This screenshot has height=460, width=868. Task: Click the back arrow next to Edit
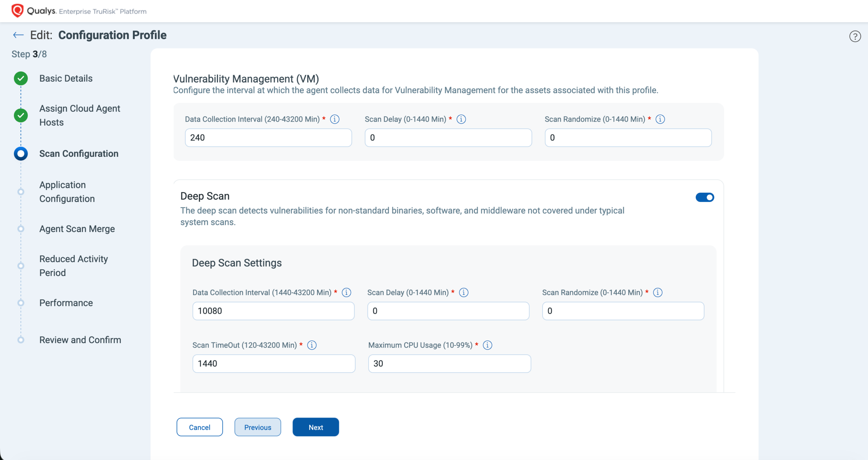pyautogui.click(x=18, y=35)
